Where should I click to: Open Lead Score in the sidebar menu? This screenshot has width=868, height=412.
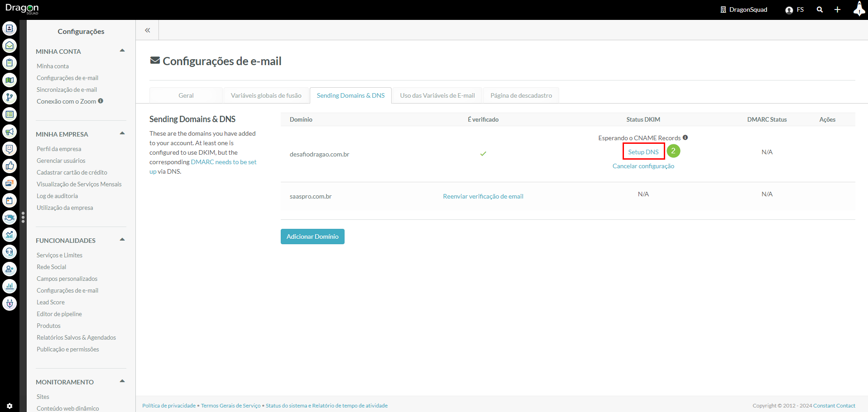(51, 302)
